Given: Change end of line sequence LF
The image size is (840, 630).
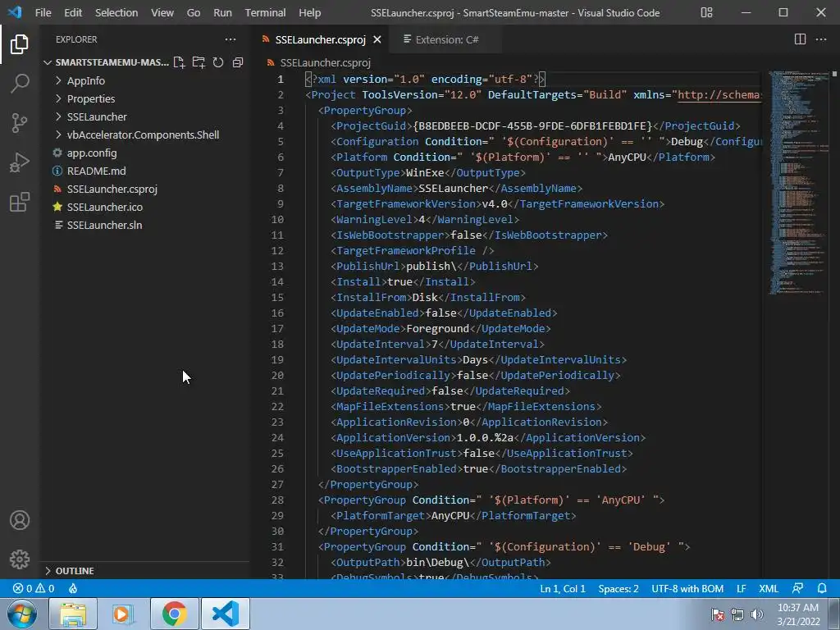Looking at the screenshot, I should point(742,588).
